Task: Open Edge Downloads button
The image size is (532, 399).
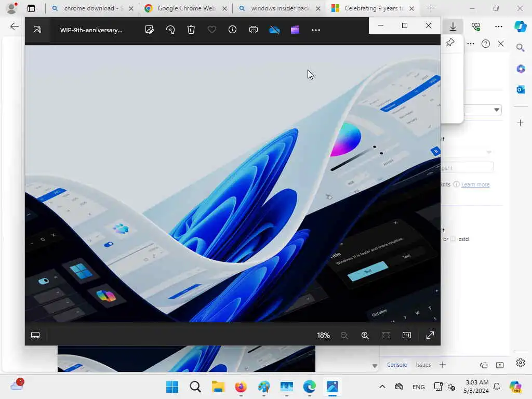Action: [453, 26]
